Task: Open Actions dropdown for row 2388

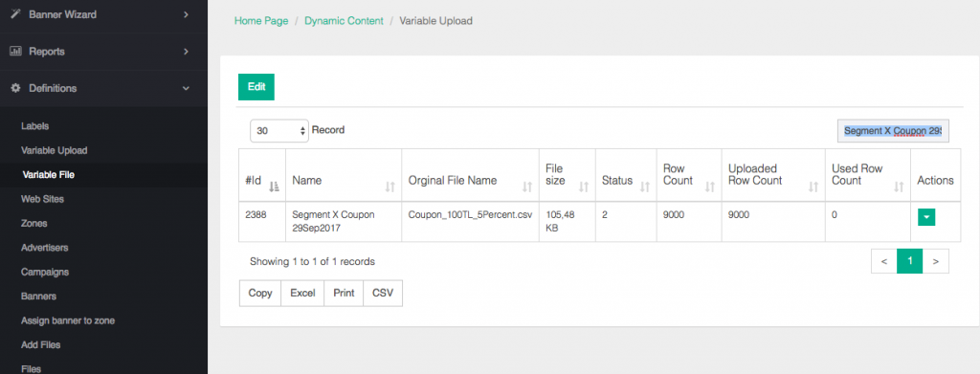Action: point(926,217)
